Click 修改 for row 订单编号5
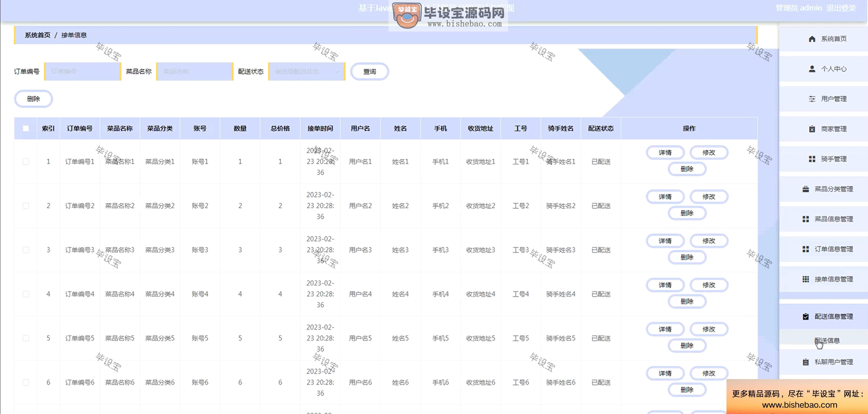Viewport: 868px width, 414px height. (x=709, y=329)
